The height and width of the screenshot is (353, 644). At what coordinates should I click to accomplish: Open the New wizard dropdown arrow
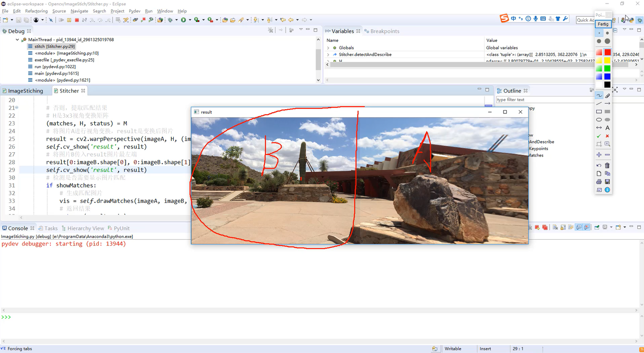(12, 20)
